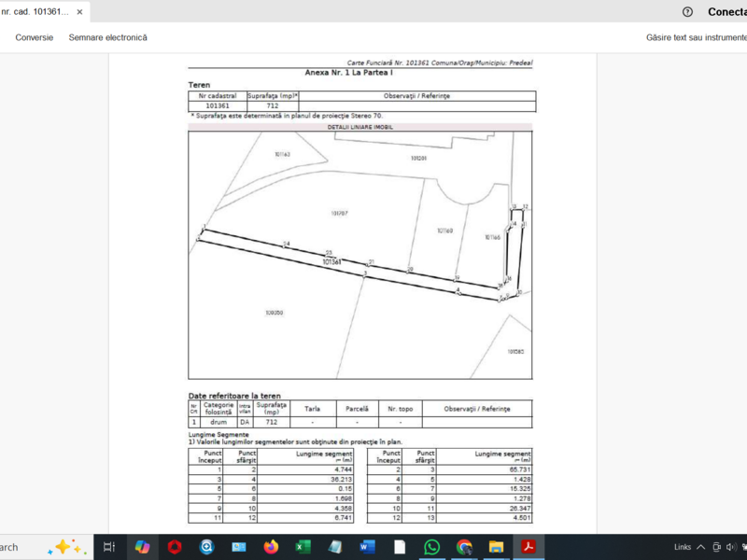Click the 'DETALII LINIARE IMOBIL' banner
Image resolution: width=747 pixels, height=560 pixels.
pyautogui.click(x=360, y=127)
